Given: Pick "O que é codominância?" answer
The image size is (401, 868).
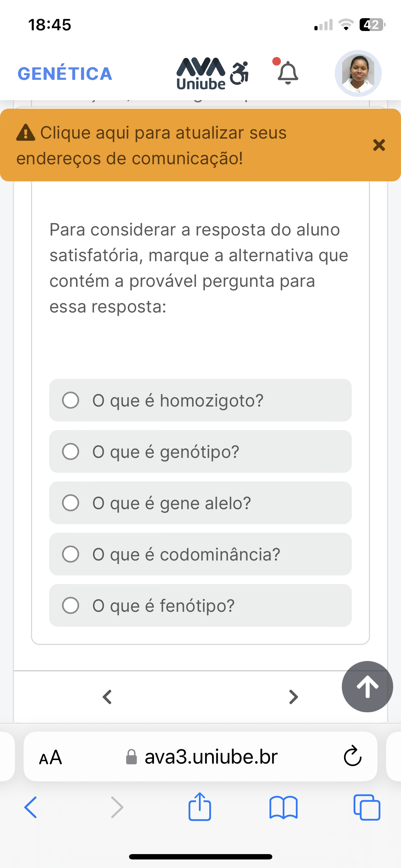Looking at the screenshot, I should (71, 554).
